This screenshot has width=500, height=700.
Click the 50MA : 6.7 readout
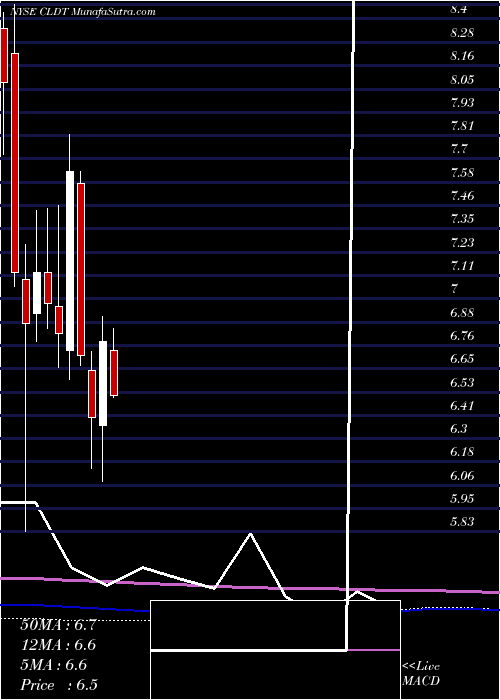pos(58,625)
